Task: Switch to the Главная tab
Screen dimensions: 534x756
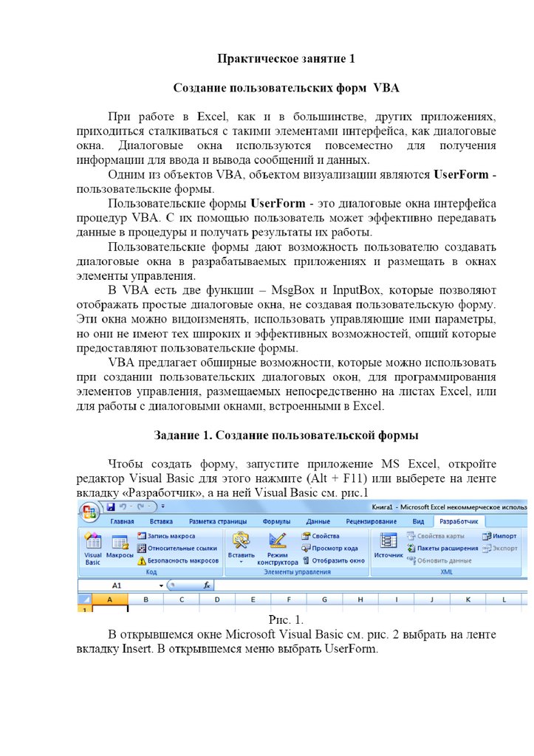Action: [122, 522]
